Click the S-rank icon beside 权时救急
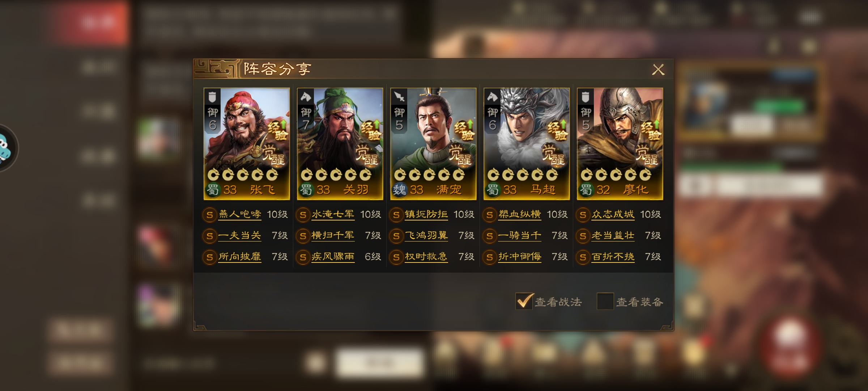Screen dimensions: 868x391 396,257
